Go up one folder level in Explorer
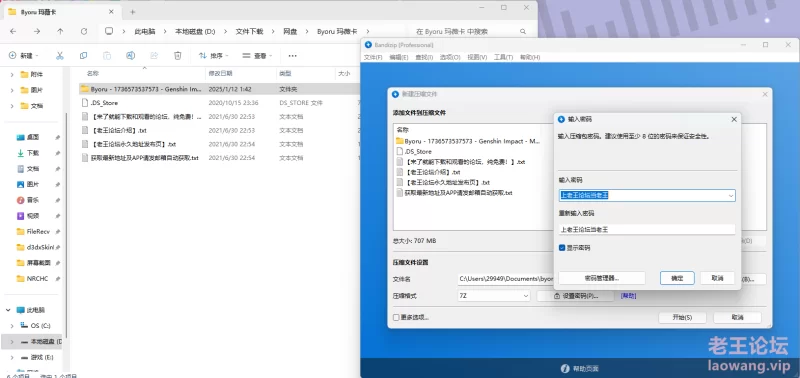The height and width of the screenshot is (378, 800). tap(60, 31)
